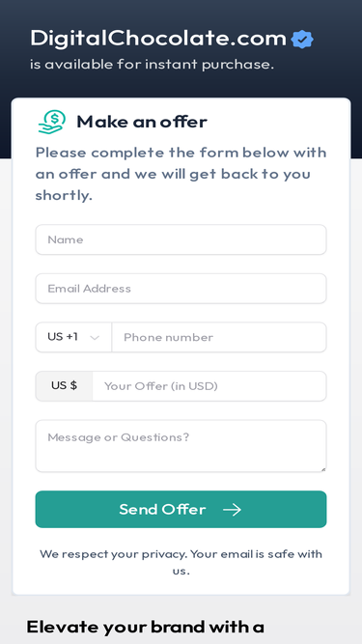Focus the Name input field
Viewport: 362px width, 644px height.
pos(181,239)
